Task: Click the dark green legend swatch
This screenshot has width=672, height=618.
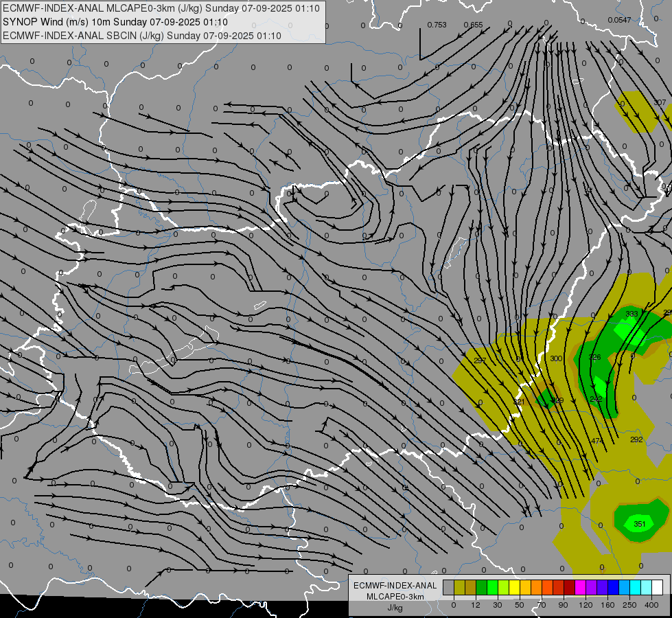Action: [482, 587]
